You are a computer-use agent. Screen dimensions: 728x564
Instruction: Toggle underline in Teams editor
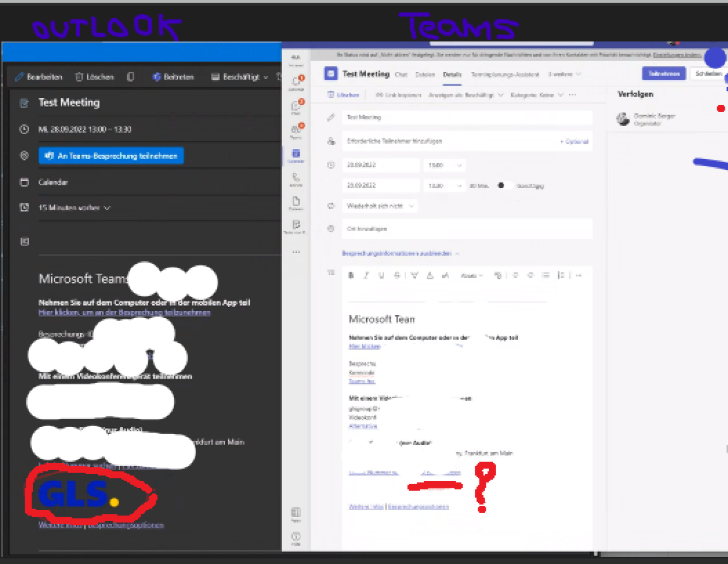pos(381,276)
